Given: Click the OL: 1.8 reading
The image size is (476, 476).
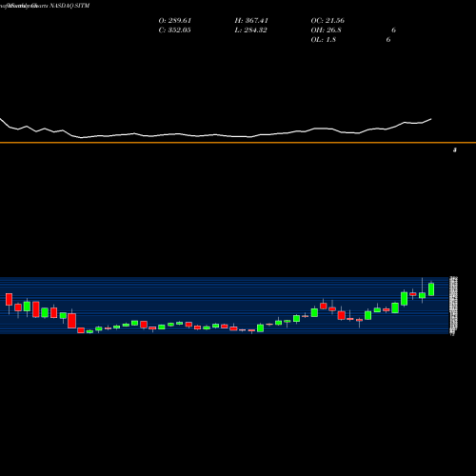Looking at the screenshot, I should pos(323,40).
